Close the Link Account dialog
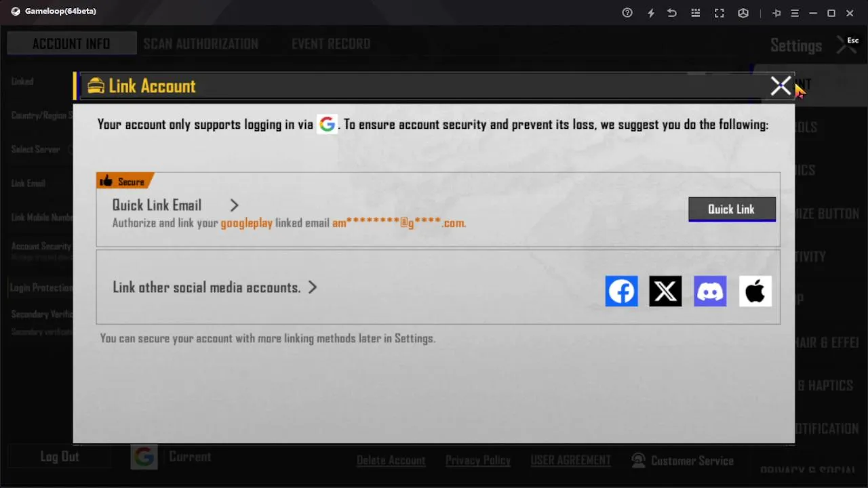868x488 pixels. [x=781, y=86]
